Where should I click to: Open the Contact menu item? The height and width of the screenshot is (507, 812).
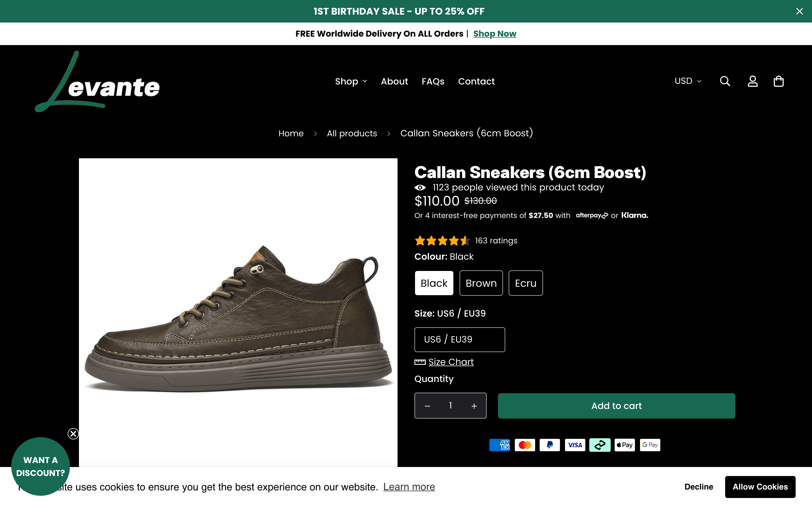click(x=476, y=81)
